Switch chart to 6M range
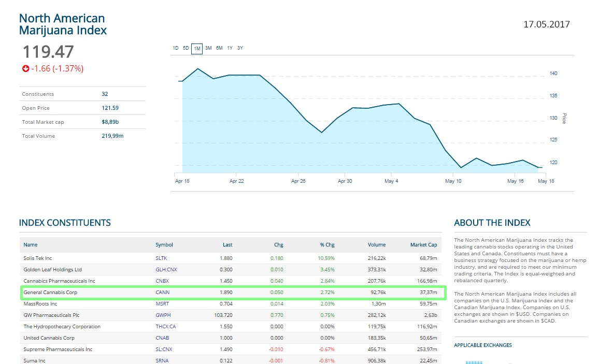The width and height of the screenshot is (598, 364). [x=219, y=48]
